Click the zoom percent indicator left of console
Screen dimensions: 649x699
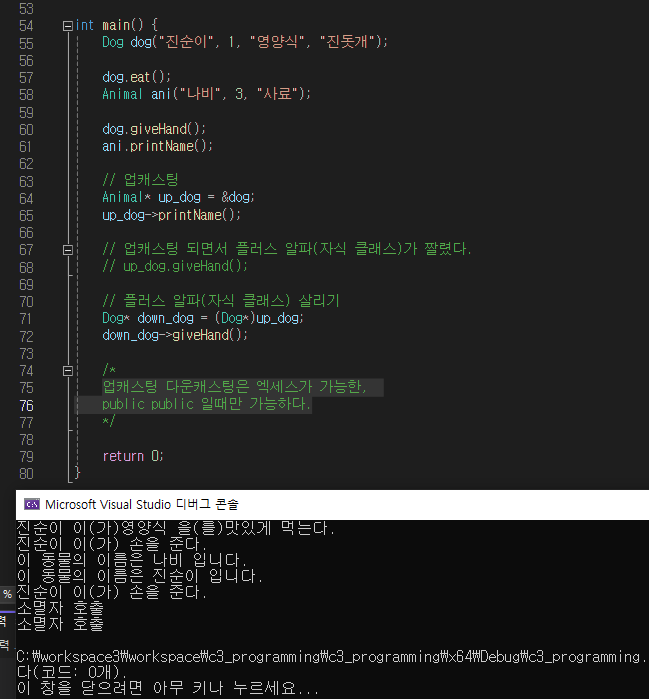point(7,594)
